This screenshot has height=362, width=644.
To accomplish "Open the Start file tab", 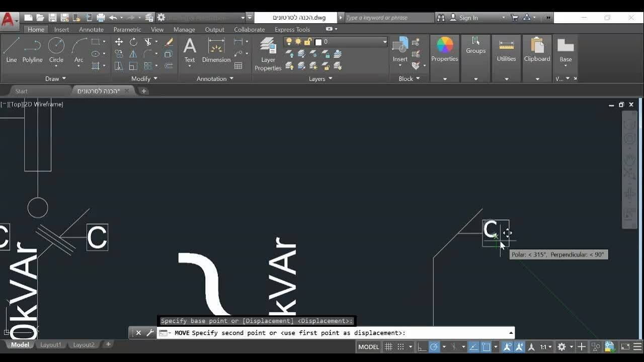I will pos(21,91).
